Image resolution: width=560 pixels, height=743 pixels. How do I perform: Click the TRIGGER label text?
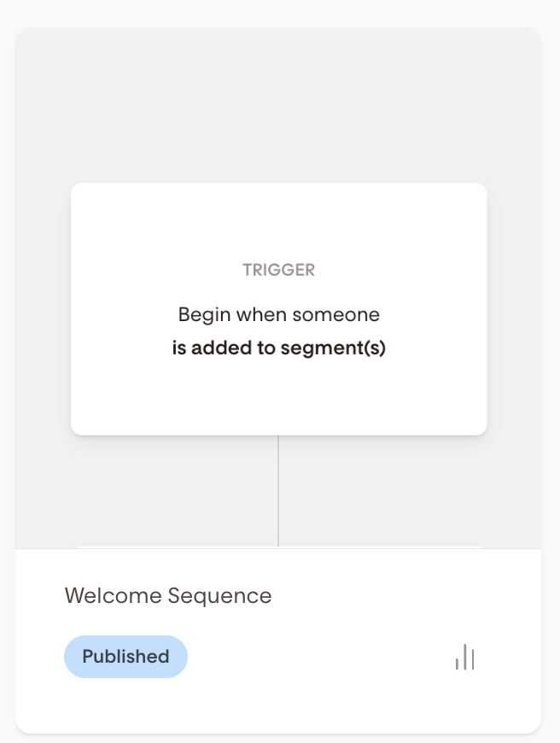click(x=278, y=270)
